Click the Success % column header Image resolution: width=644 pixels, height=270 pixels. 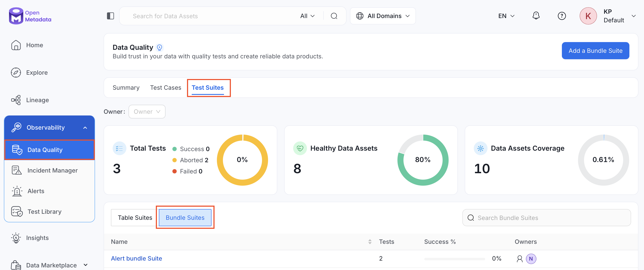click(440, 241)
